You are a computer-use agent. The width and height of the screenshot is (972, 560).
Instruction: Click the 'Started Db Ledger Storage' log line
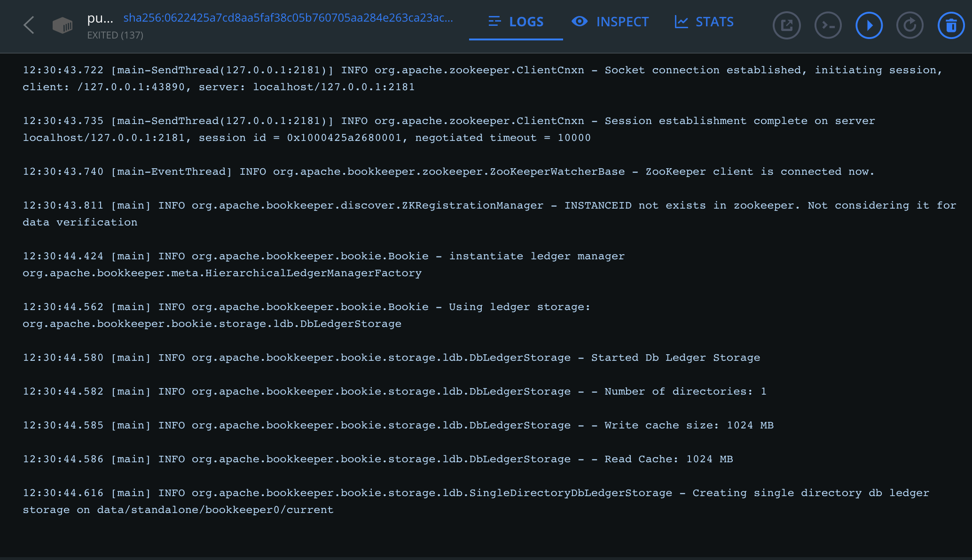click(391, 358)
